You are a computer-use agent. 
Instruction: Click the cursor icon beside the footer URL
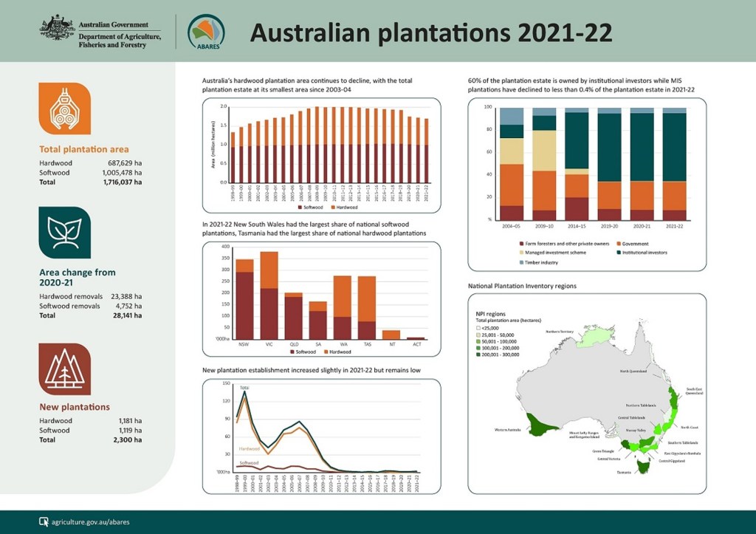(44, 522)
